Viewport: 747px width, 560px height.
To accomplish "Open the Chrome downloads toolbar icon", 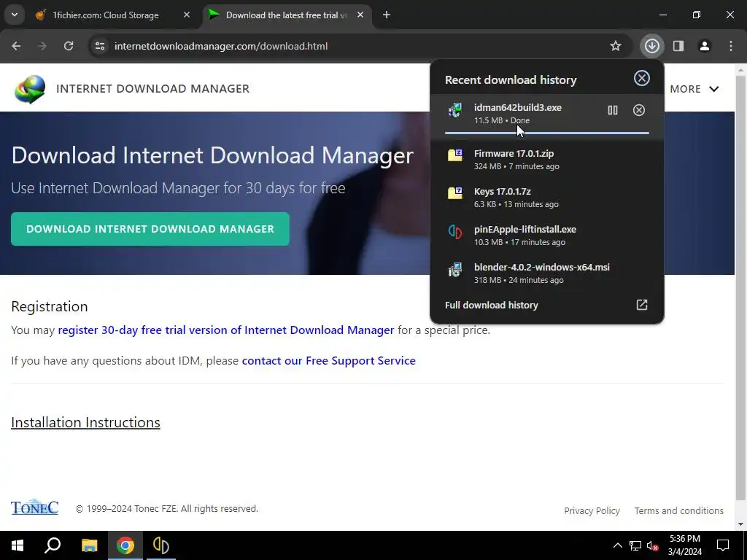I will coord(651,46).
